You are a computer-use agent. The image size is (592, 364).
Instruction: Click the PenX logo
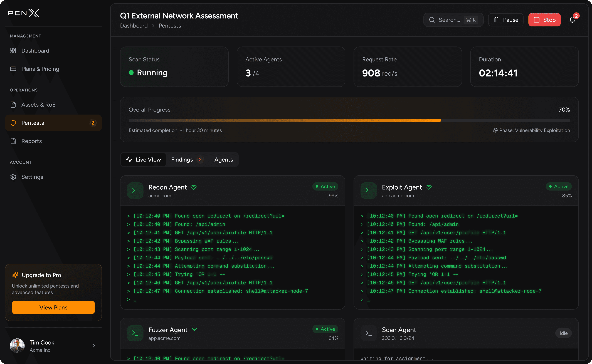click(24, 13)
